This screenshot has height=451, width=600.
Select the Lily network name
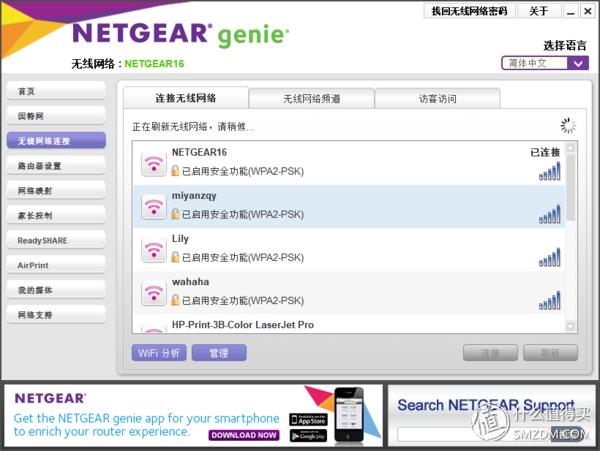click(180, 239)
